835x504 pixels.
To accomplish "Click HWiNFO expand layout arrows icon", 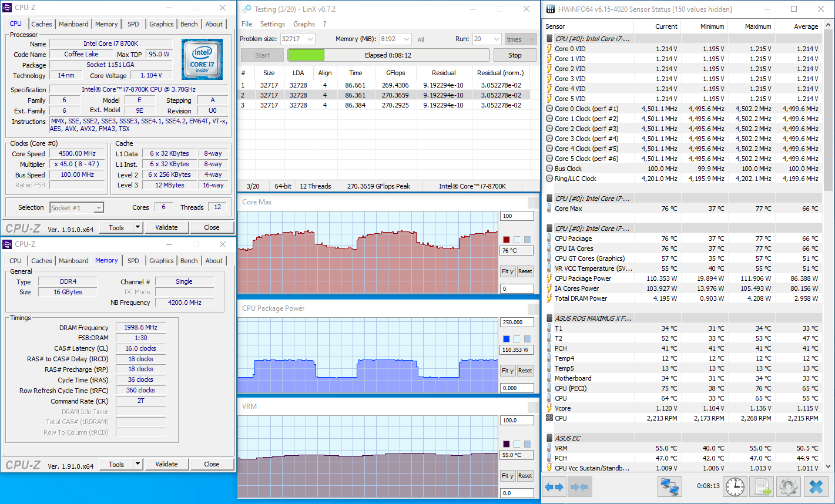I will point(554,486).
